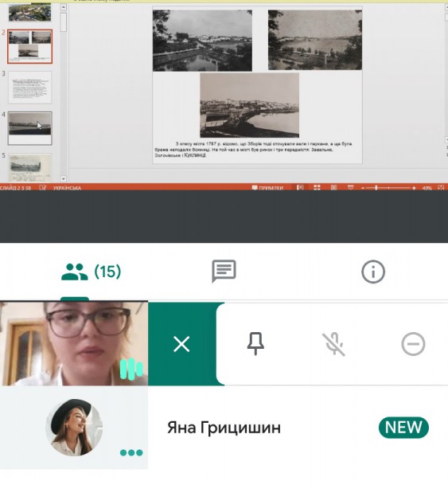448x485 pixels.
Task: Click the slide caption text about 1787
Action: (x=253, y=150)
